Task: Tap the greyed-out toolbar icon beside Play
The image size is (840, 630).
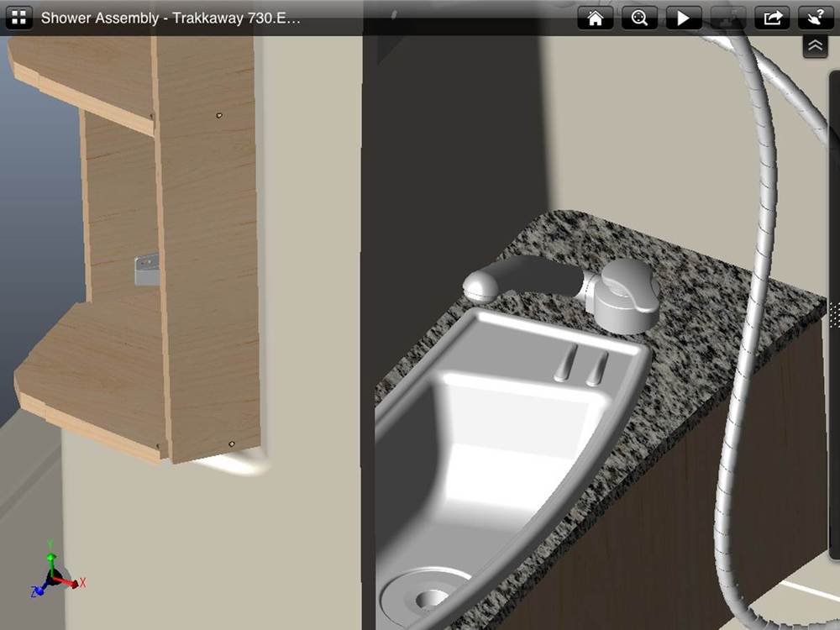Action: pyautogui.click(x=727, y=18)
